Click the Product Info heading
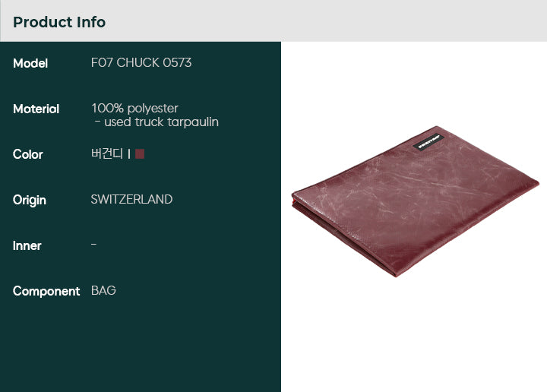This screenshot has height=392, width=547. click(x=59, y=22)
